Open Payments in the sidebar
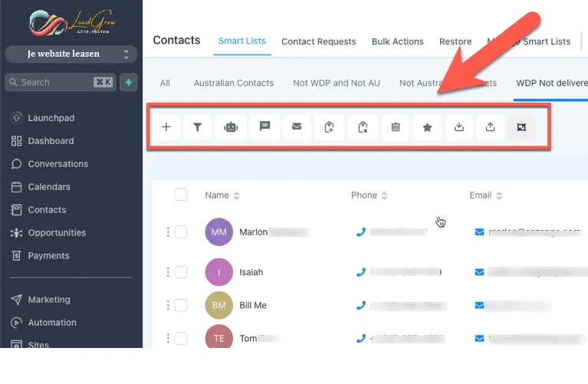 tap(40, 256)
